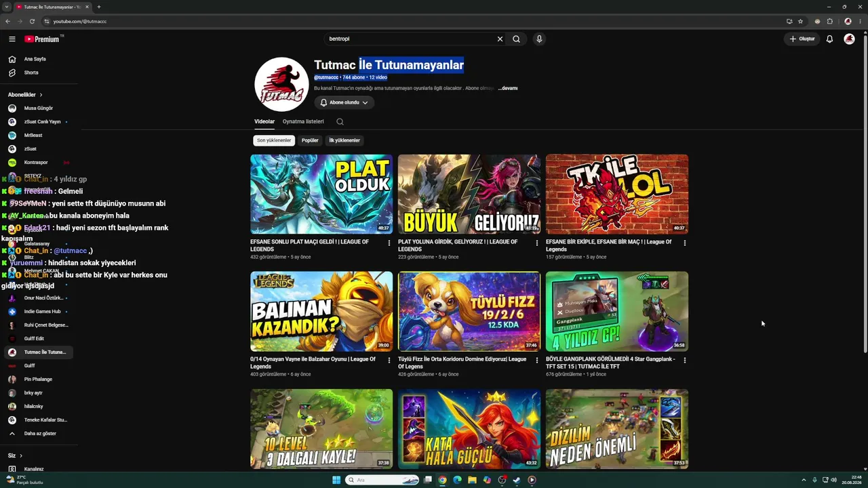Run the search with the magnifier button
868x488 pixels.
(517, 39)
